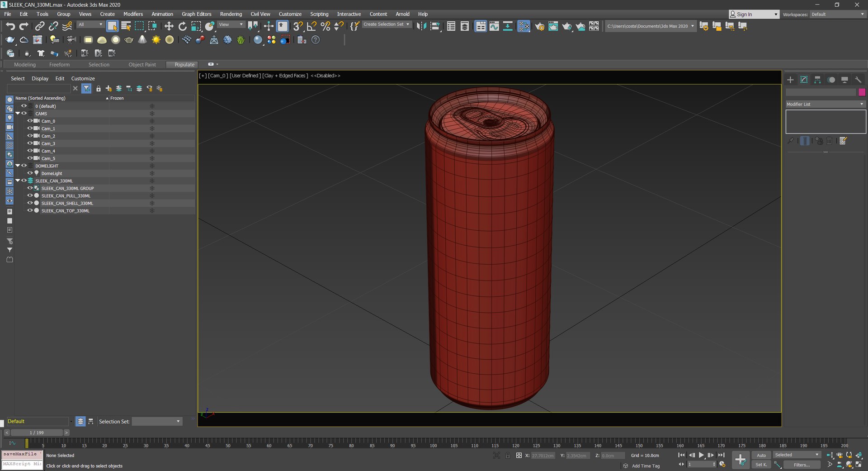Open the Filters... key filters button

(x=802, y=465)
